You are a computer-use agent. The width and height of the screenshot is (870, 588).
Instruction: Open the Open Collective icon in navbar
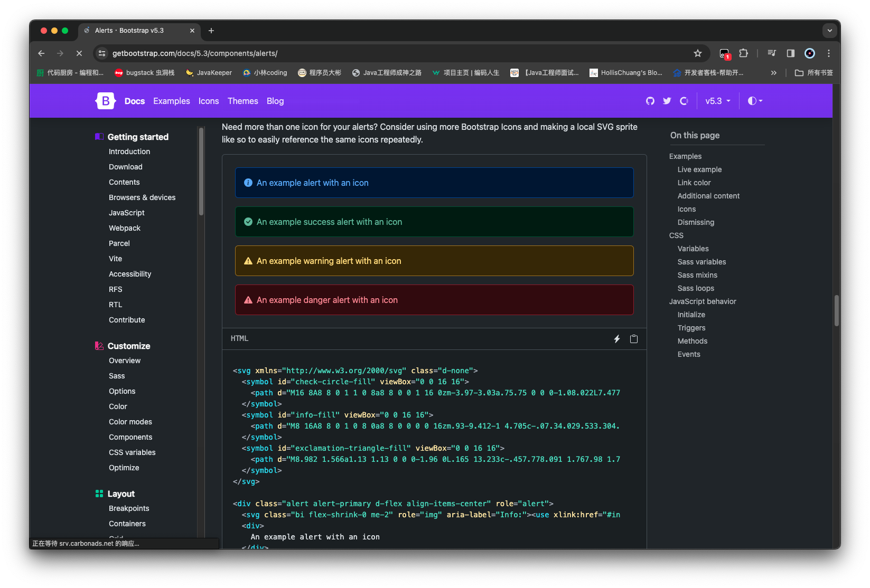tap(684, 101)
